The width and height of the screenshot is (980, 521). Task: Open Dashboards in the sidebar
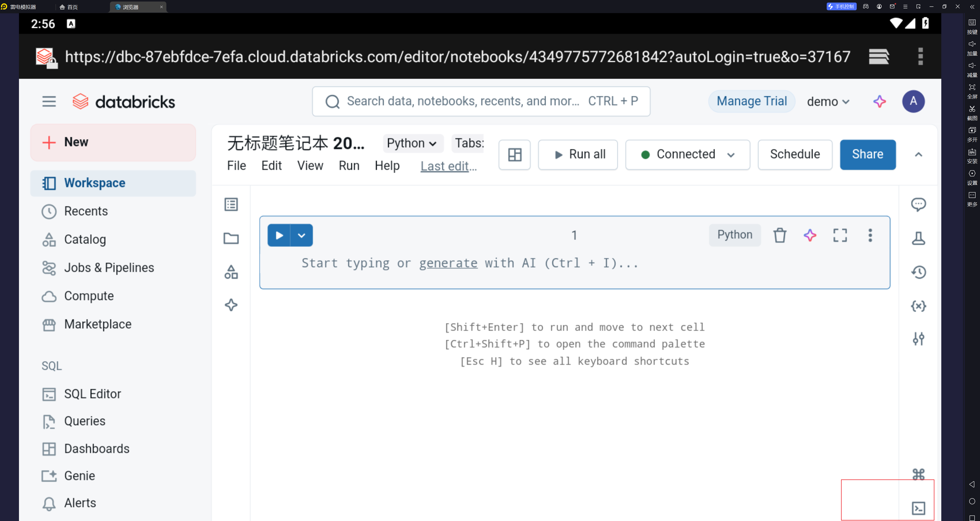click(x=113, y=449)
